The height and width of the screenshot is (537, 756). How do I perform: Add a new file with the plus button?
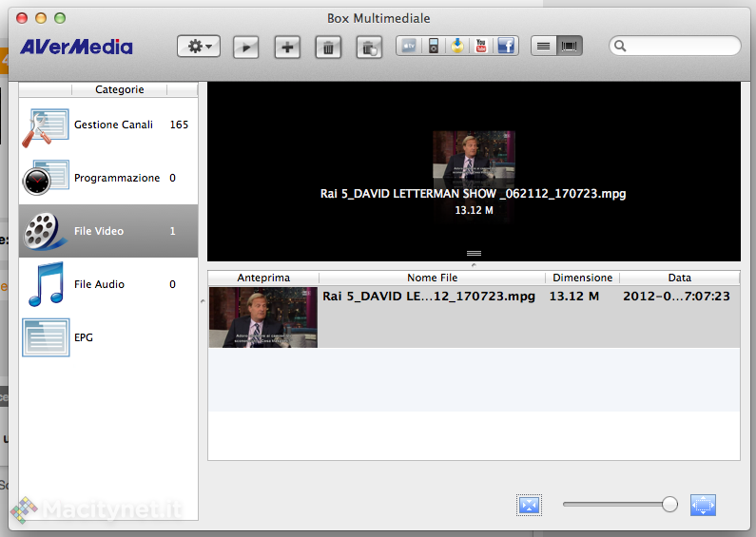(x=287, y=48)
